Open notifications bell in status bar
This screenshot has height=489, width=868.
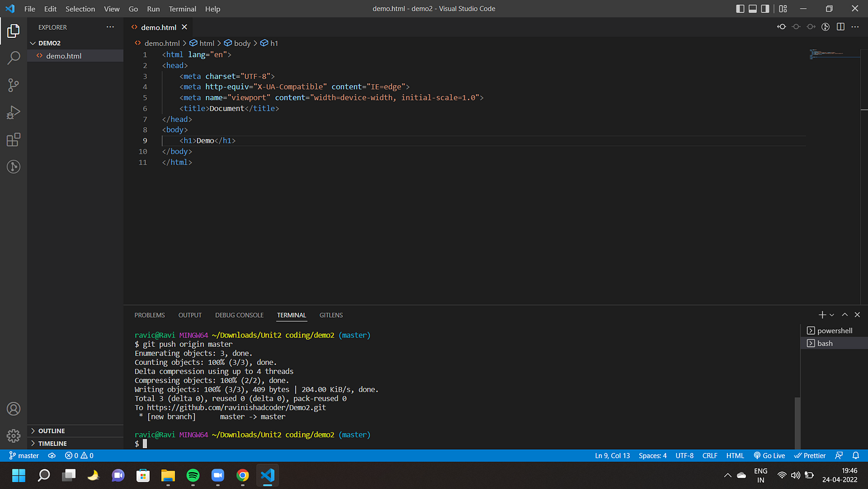point(856,455)
